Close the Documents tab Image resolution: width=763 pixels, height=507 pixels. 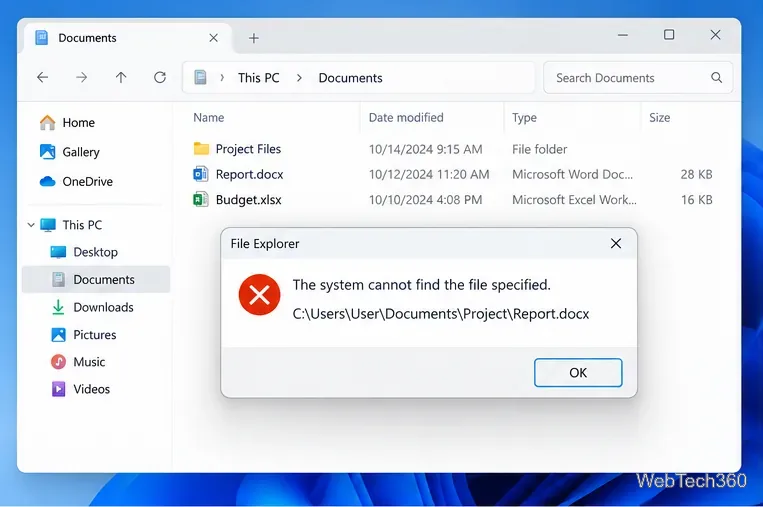[x=213, y=38]
